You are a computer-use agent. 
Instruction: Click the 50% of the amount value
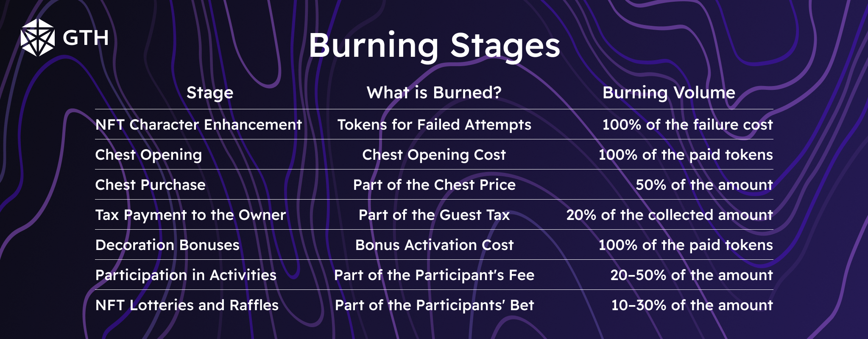pos(704,185)
